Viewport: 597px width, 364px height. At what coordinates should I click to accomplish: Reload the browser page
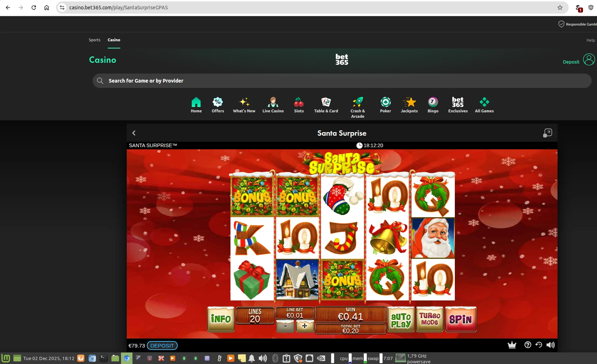tap(34, 8)
